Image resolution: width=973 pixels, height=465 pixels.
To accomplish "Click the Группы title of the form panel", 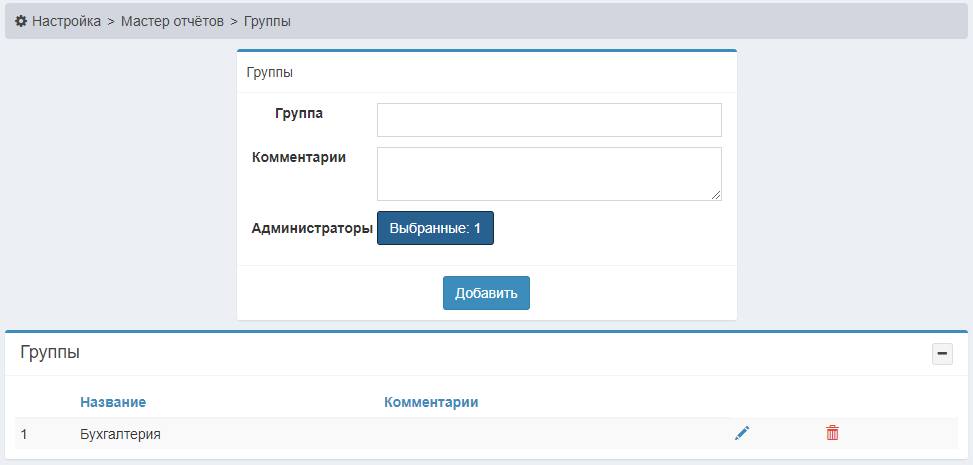I will click(x=269, y=72).
